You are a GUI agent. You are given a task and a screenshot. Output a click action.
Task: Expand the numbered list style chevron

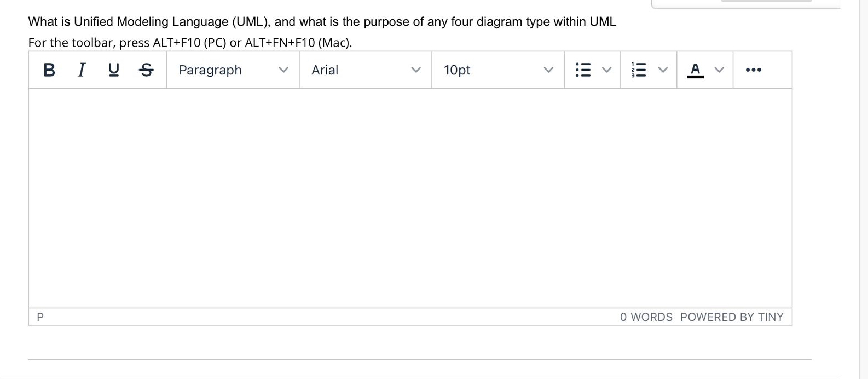[x=663, y=70]
